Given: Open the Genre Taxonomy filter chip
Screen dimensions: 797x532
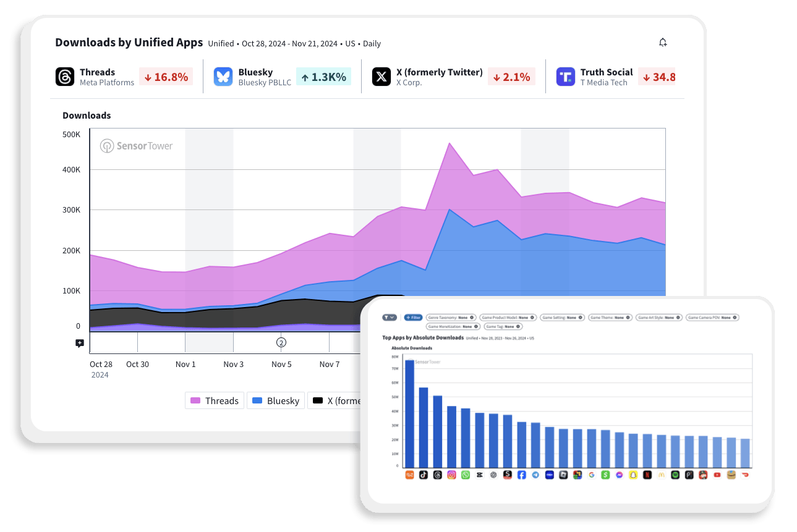Looking at the screenshot, I should click(451, 318).
